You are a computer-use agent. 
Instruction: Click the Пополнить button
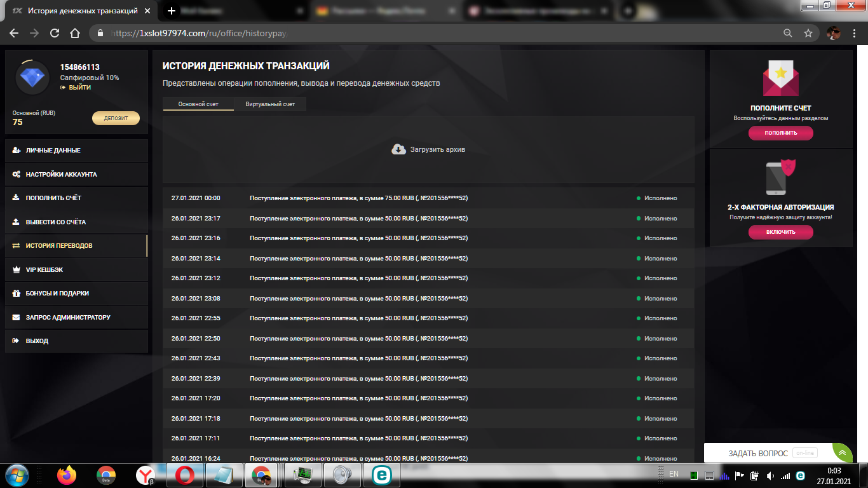point(781,133)
